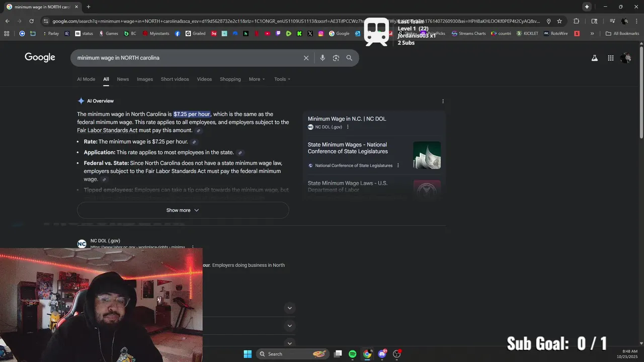Click the browser Back arrow

click(7, 21)
